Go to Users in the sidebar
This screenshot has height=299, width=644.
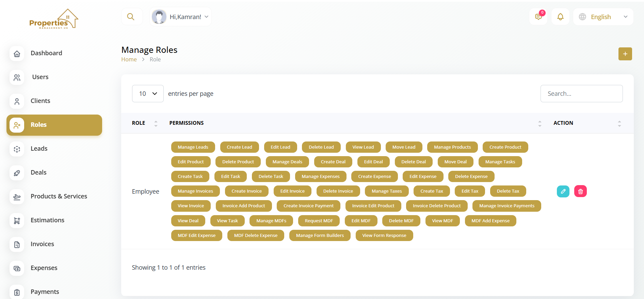click(40, 77)
